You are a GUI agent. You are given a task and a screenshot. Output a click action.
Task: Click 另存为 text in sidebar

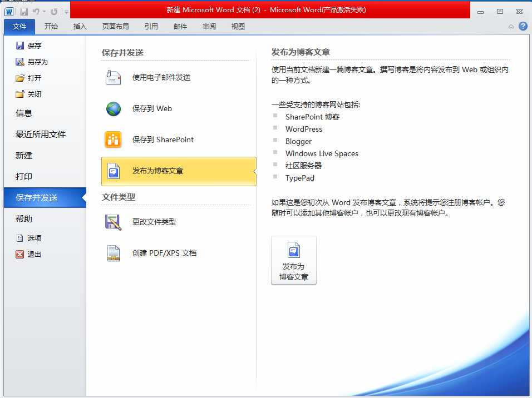coord(38,62)
